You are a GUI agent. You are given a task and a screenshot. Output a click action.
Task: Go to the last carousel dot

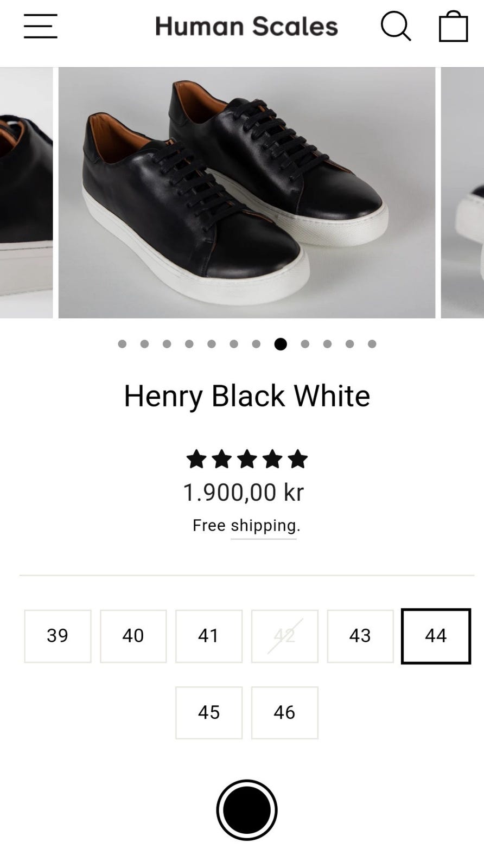(372, 344)
